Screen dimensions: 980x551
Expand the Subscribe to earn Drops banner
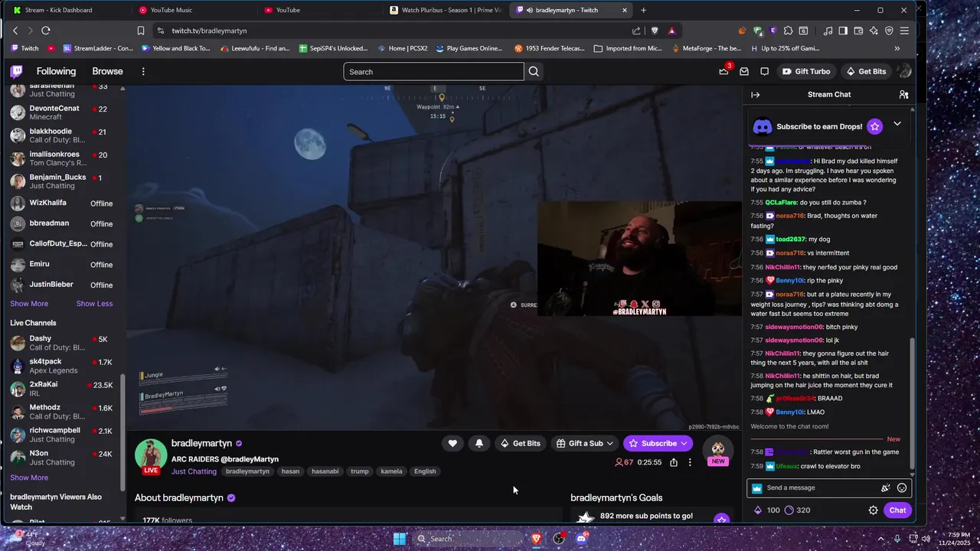897,124
